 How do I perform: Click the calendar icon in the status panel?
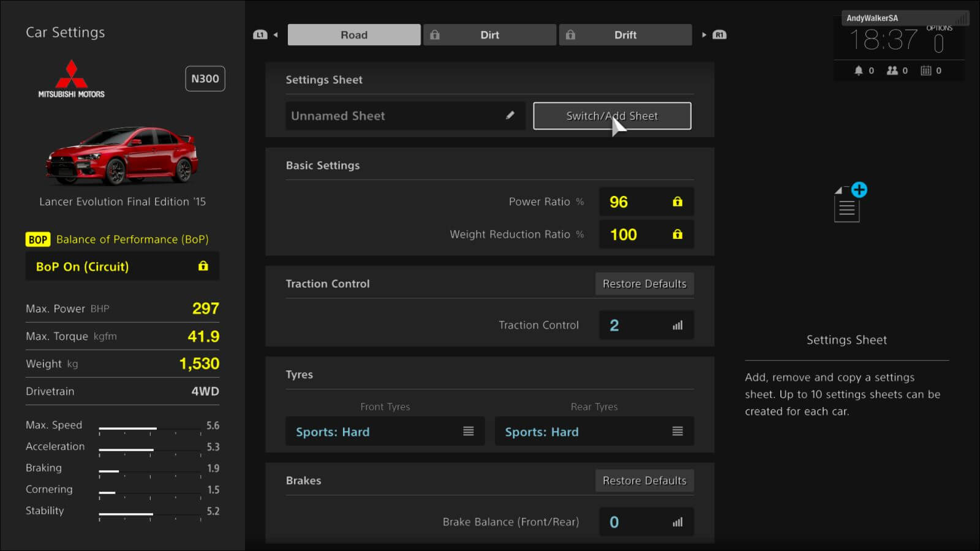coord(926,70)
